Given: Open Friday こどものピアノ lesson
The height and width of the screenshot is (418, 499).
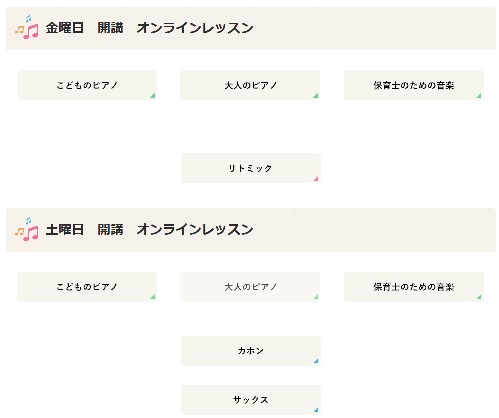Looking at the screenshot, I should (87, 85).
